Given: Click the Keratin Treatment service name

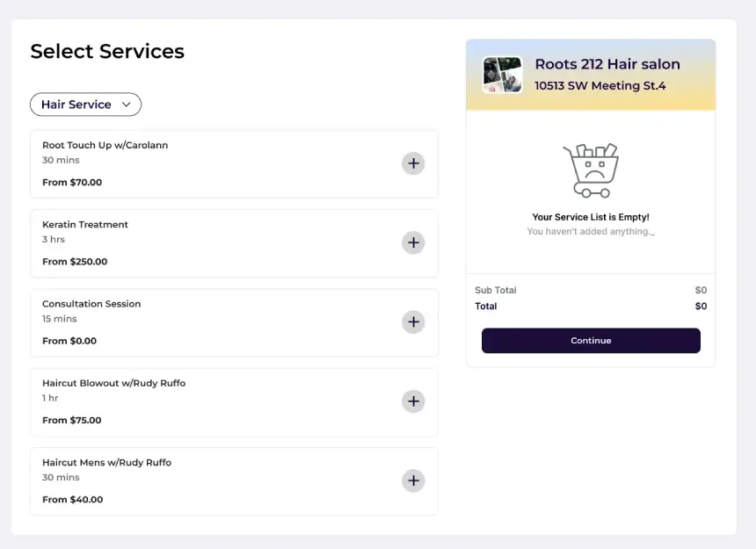Looking at the screenshot, I should (85, 225).
